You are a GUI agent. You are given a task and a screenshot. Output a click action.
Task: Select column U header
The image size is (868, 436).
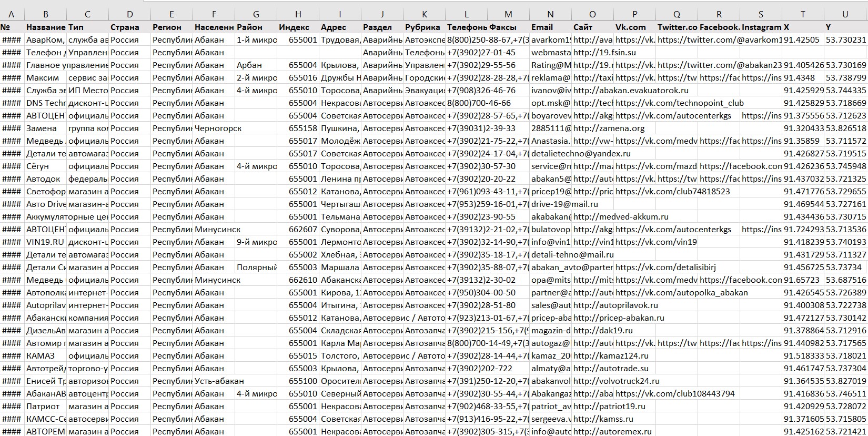[845, 15]
